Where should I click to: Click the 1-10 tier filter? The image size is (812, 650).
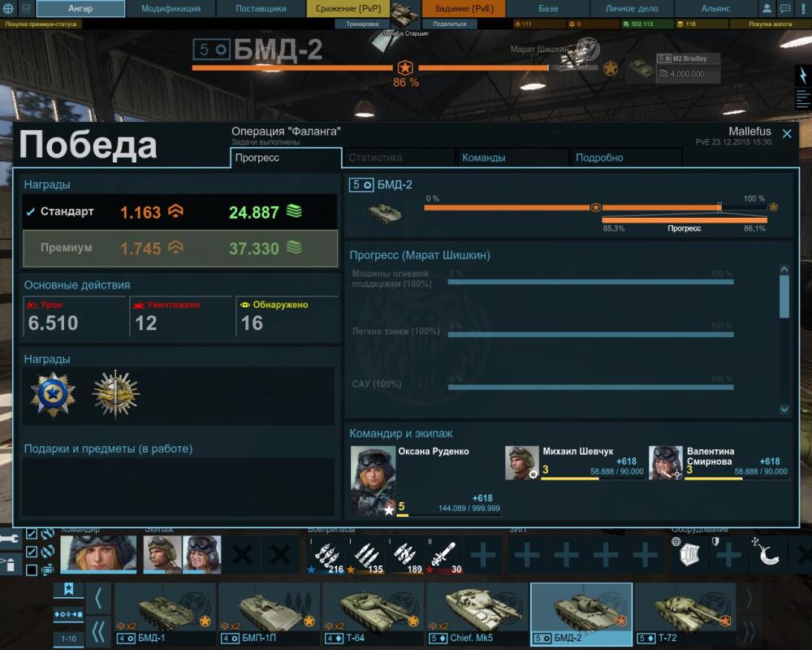tap(68, 639)
